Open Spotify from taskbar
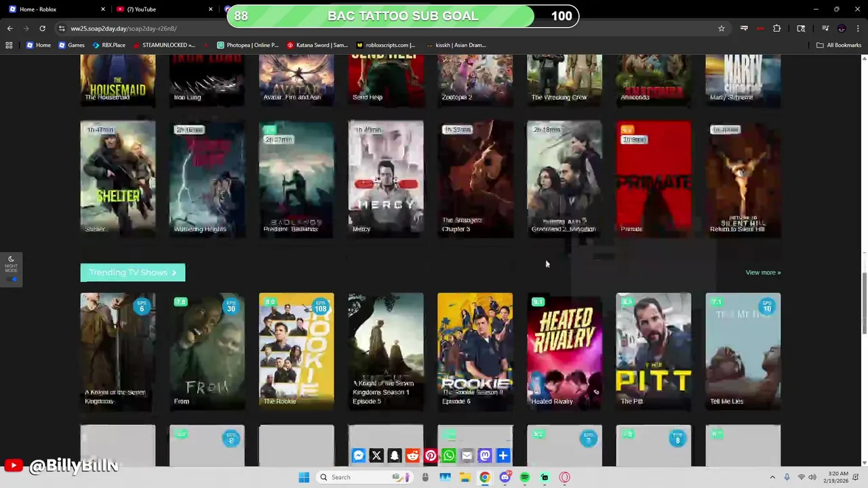868x488 pixels. coord(525,477)
